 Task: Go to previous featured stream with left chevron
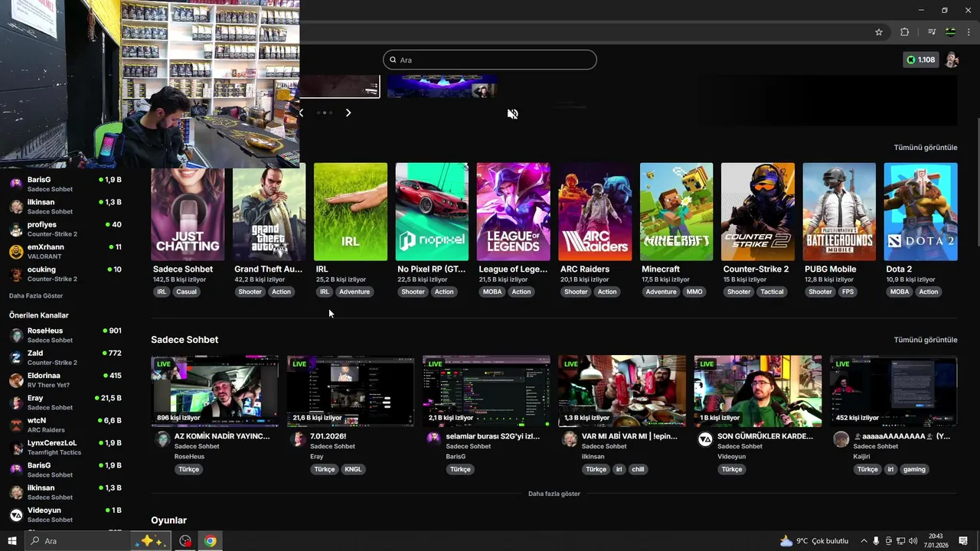(301, 112)
